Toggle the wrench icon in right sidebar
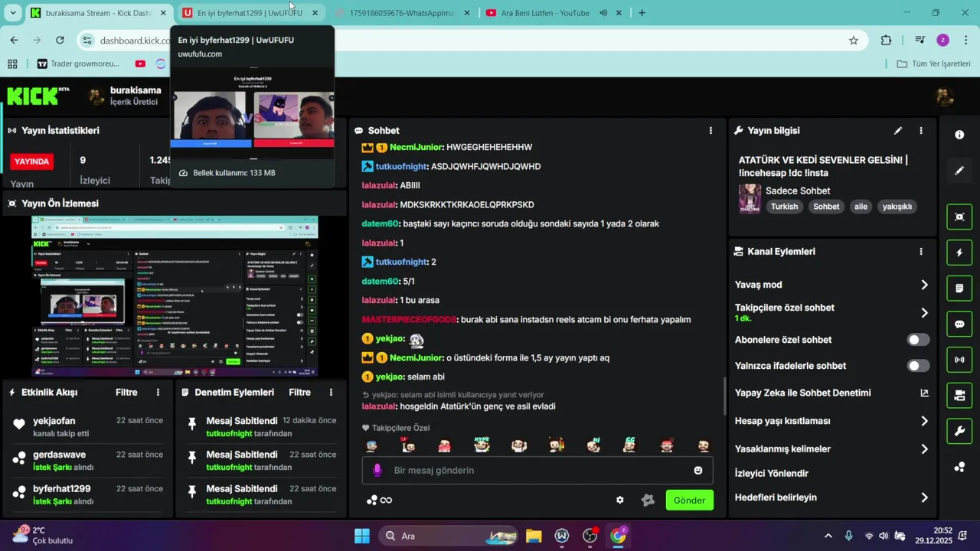 tap(959, 431)
